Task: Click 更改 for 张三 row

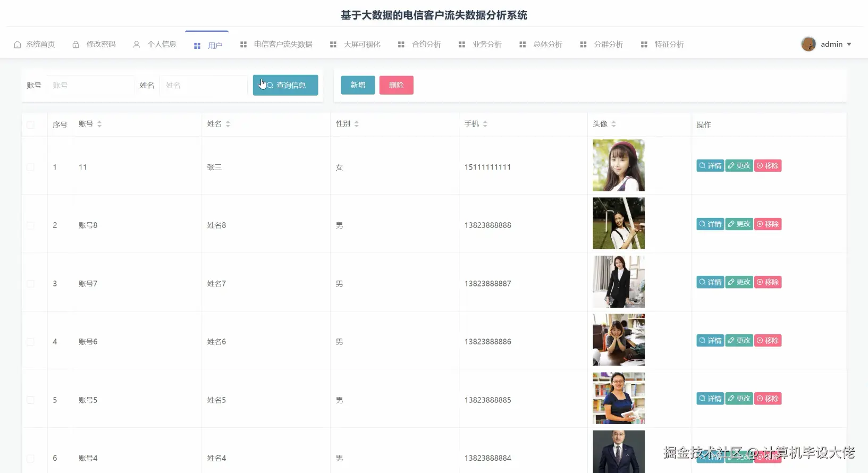Action: [x=739, y=166]
